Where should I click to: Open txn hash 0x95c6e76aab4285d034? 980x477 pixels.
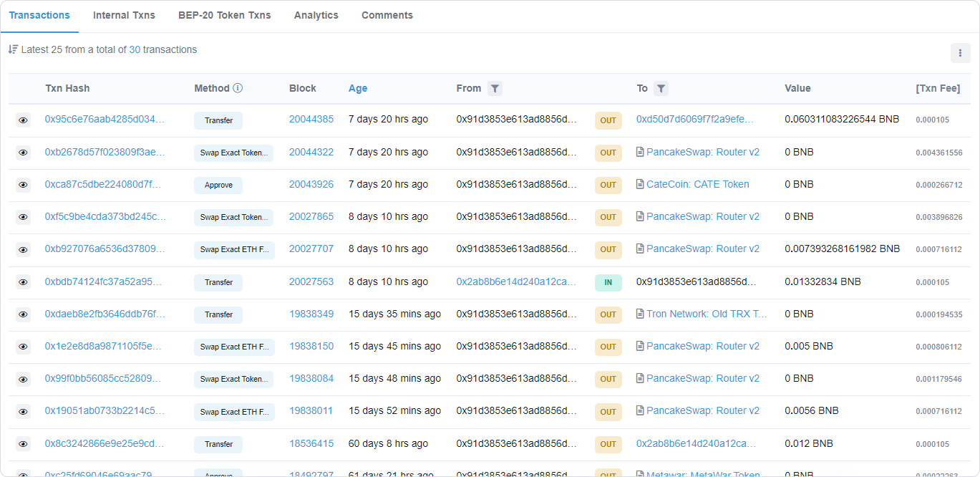click(105, 120)
